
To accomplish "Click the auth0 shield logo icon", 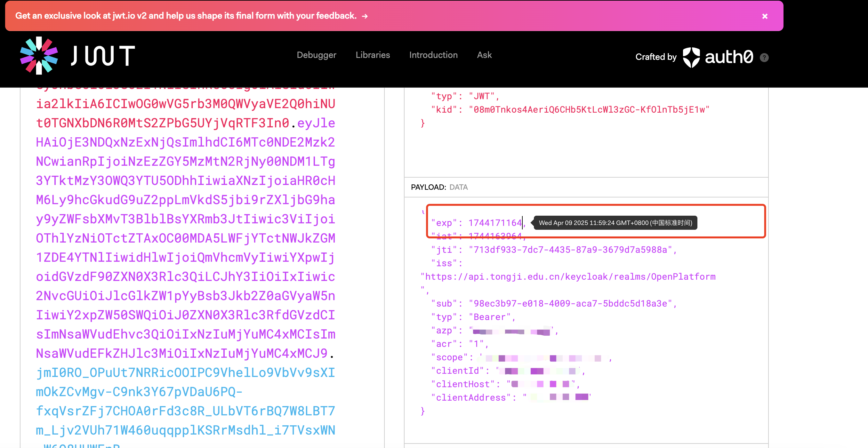I will 691,57.
